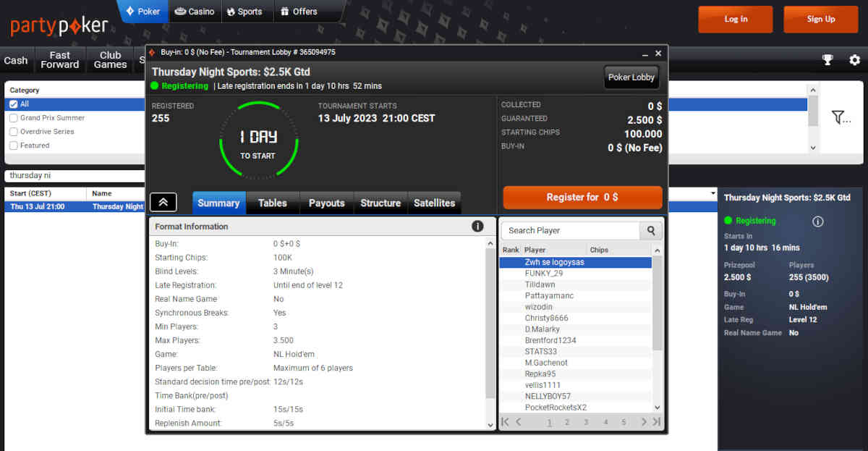Select player Zwh se logoysas
This screenshot has height=451, width=868.
pos(576,262)
